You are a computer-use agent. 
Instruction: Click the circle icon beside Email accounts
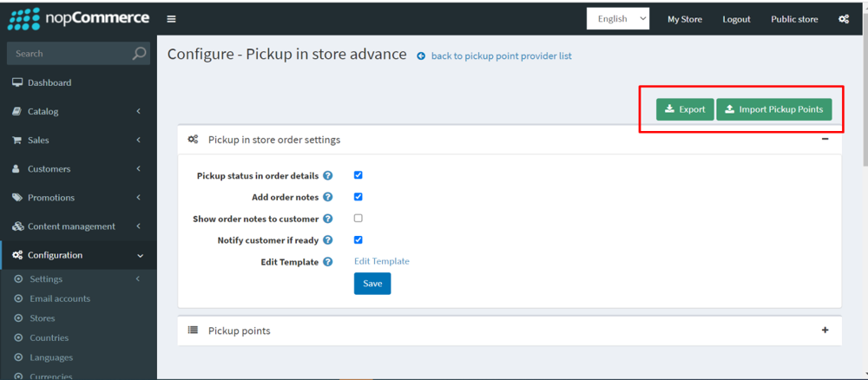click(x=18, y=298)
